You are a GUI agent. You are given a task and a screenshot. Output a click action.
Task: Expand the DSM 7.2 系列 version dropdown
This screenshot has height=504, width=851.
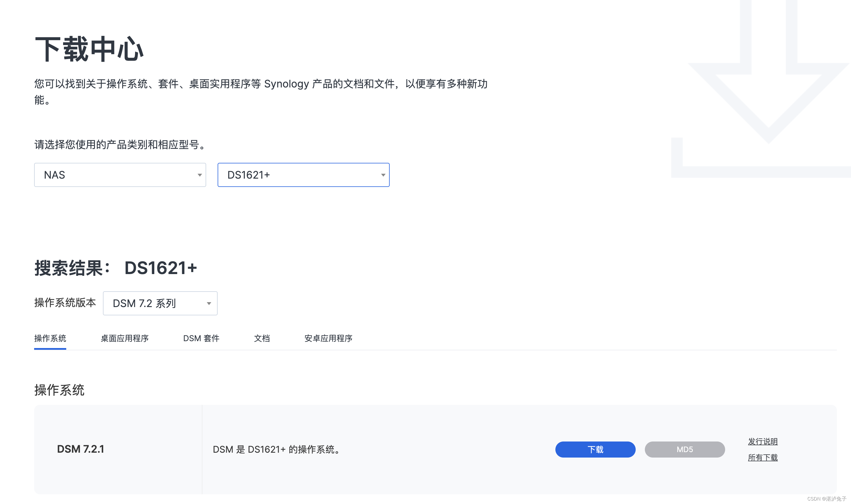(x=160, y=303)
